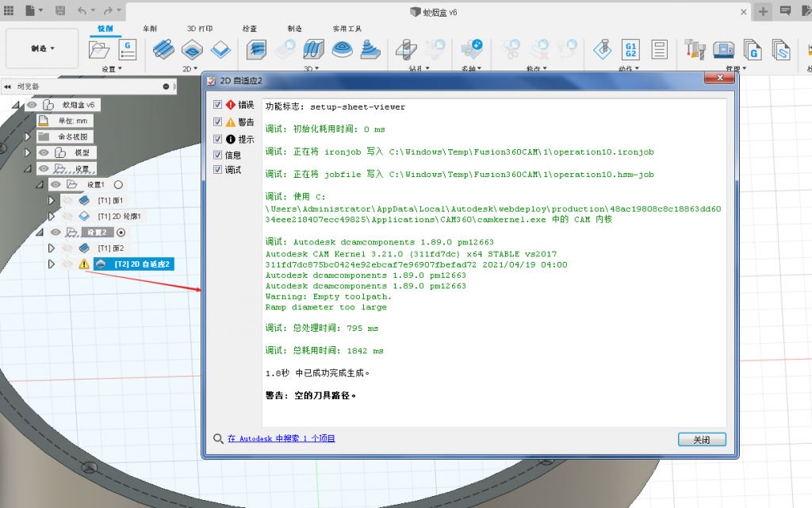Viewport: 812px width, 508px height.
Task: Click the Setup Sheet icon
Action: 659,50
